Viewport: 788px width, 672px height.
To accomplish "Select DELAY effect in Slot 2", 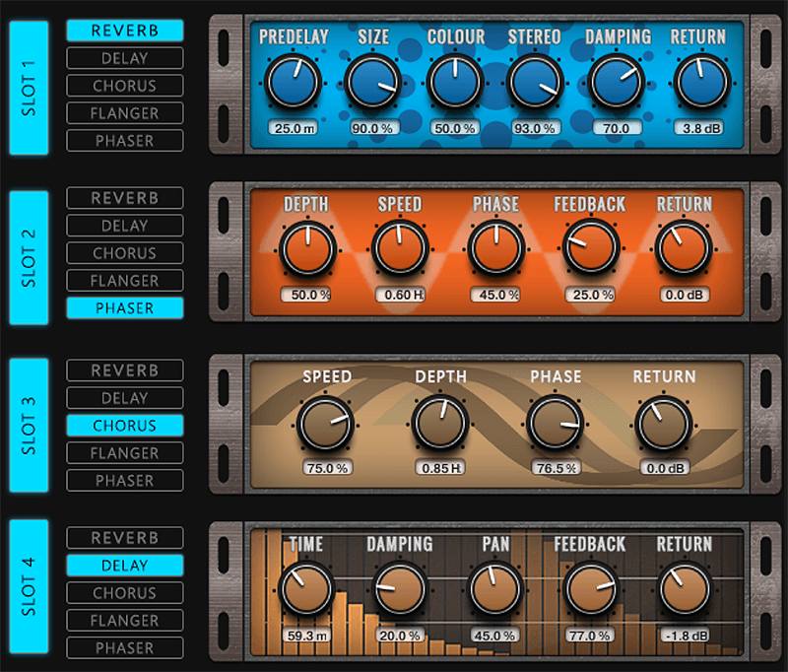I will click(x=125, y=226).
